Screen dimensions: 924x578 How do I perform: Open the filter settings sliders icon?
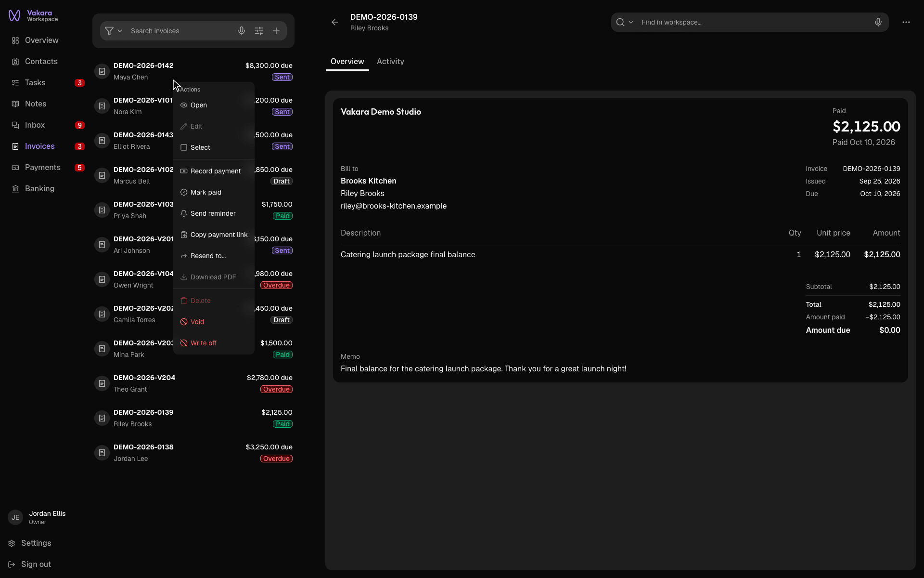tap(259, 31)
